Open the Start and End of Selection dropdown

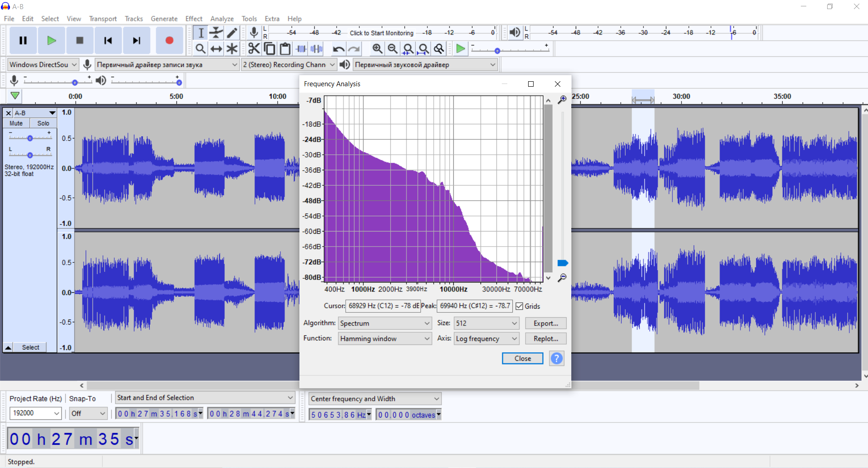(205, 398)
